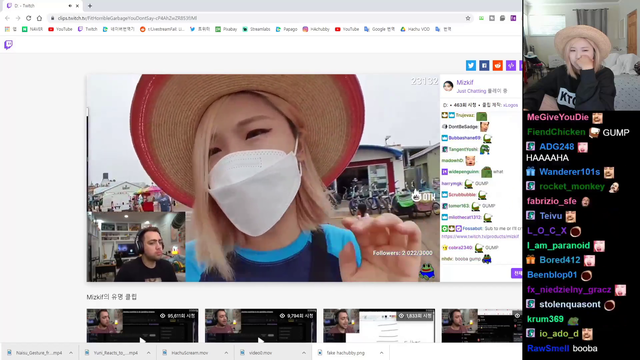Click username I_am_paranoid in stream chat
Image resolution: width=640 pixels, height=360 pixels.
tap(558, 246)
